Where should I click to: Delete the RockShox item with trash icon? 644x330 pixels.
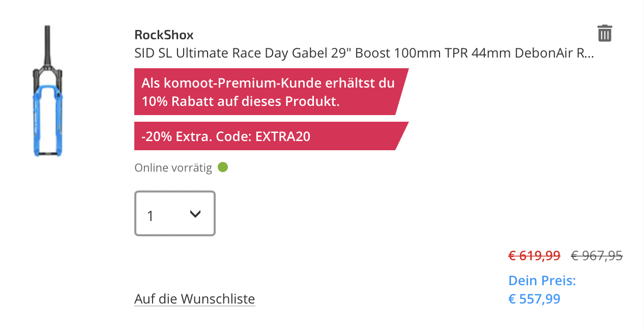604,33
